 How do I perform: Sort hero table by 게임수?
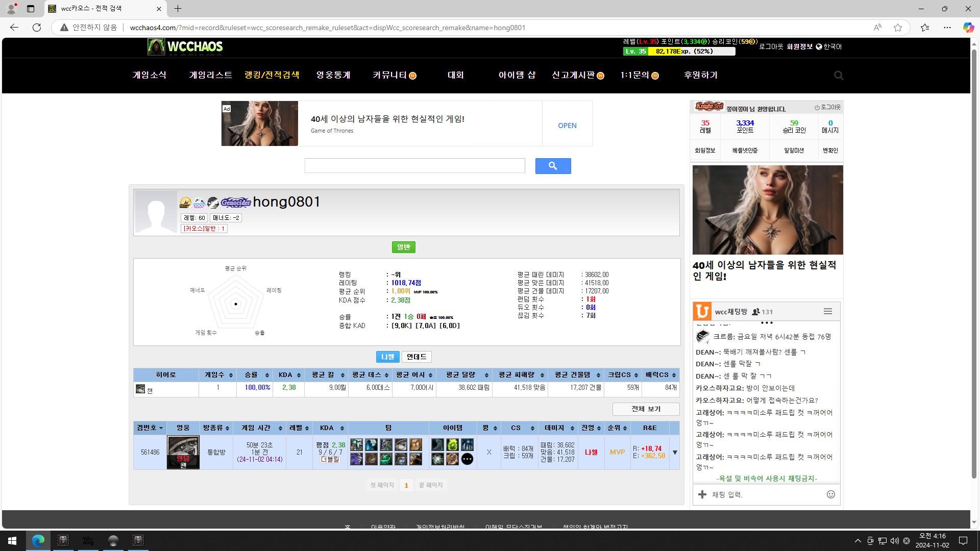[x=218, y=375]
